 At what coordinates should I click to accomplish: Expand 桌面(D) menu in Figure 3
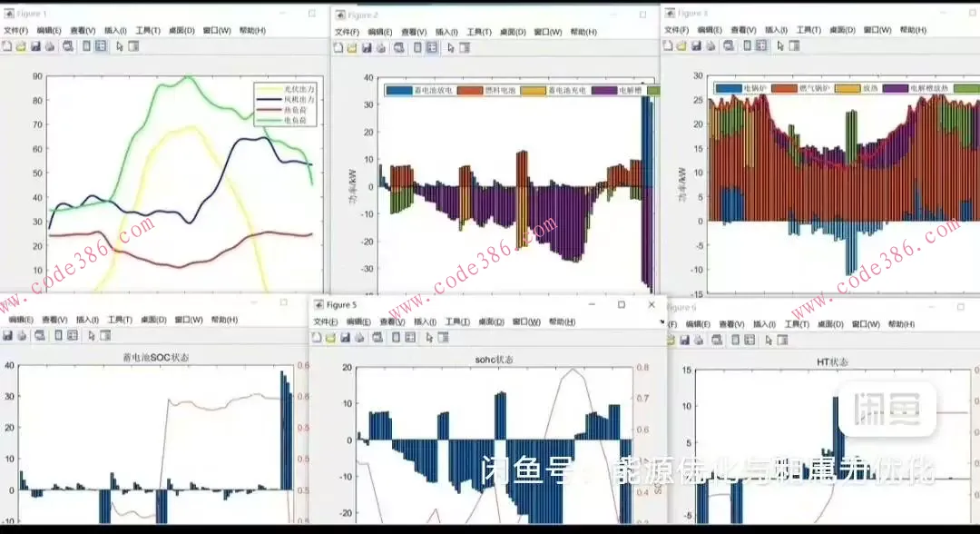tap(842, 30)
